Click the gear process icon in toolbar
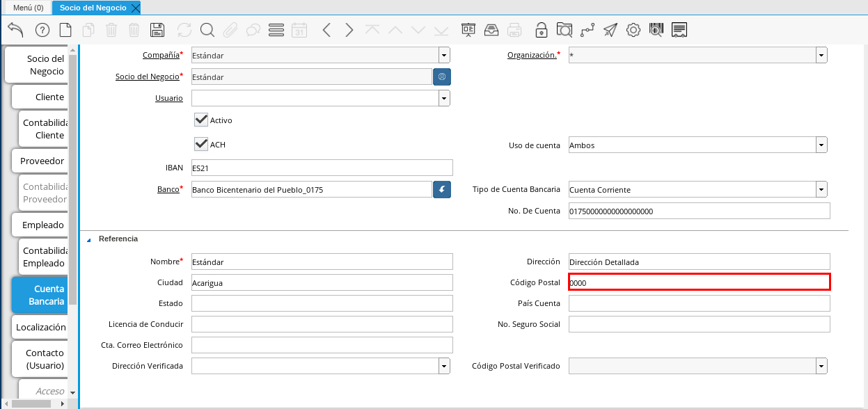This screenshot has width=868, height=409. tap(633, 30)
